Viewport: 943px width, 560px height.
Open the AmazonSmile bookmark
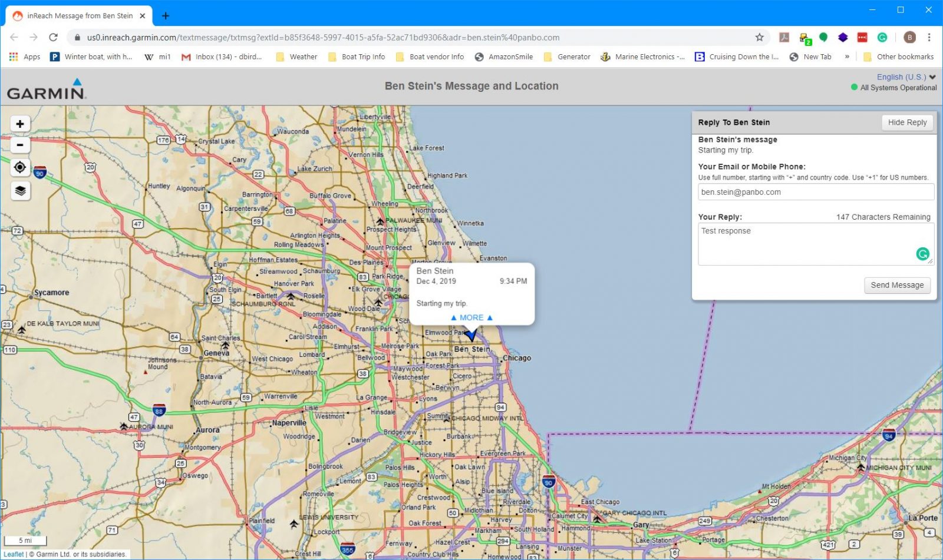point(504,57)
